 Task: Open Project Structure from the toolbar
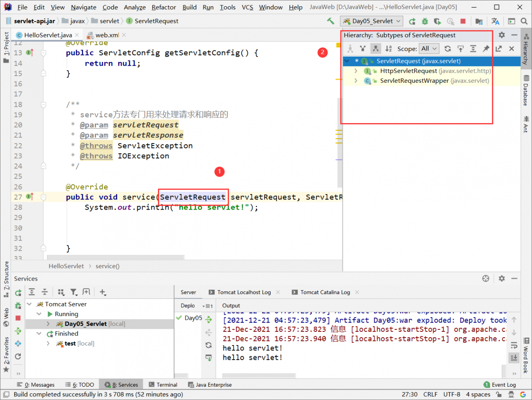479,21
